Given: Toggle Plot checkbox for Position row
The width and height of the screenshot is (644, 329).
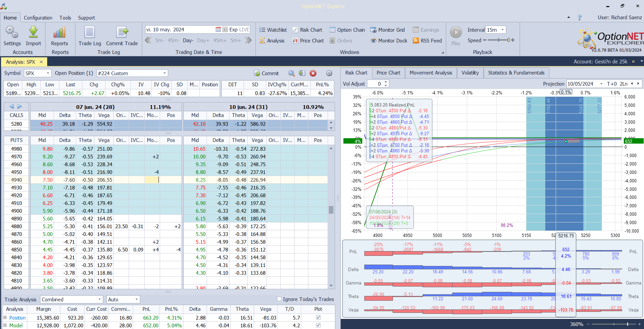Looking at the screenshot, I should point(318,318).
